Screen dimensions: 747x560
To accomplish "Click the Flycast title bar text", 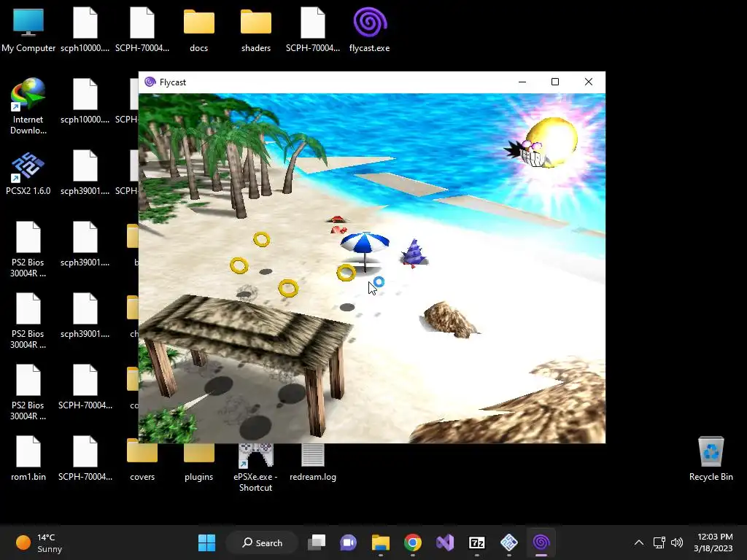I will pyautogui.click(x=172, y=82).
